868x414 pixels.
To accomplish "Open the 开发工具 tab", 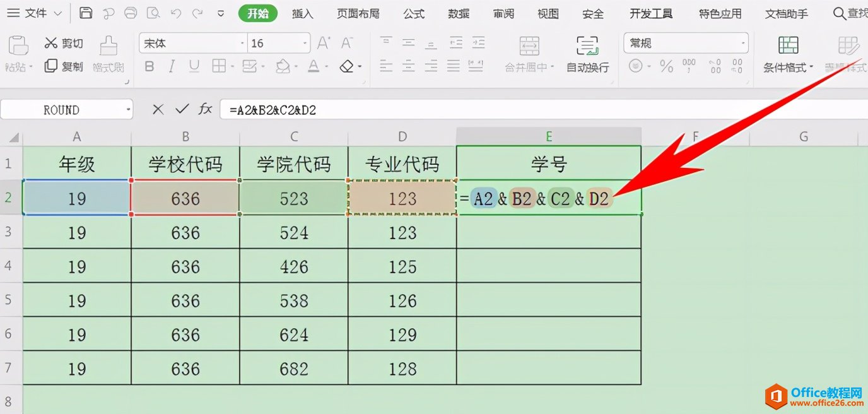I will (651, 13).
